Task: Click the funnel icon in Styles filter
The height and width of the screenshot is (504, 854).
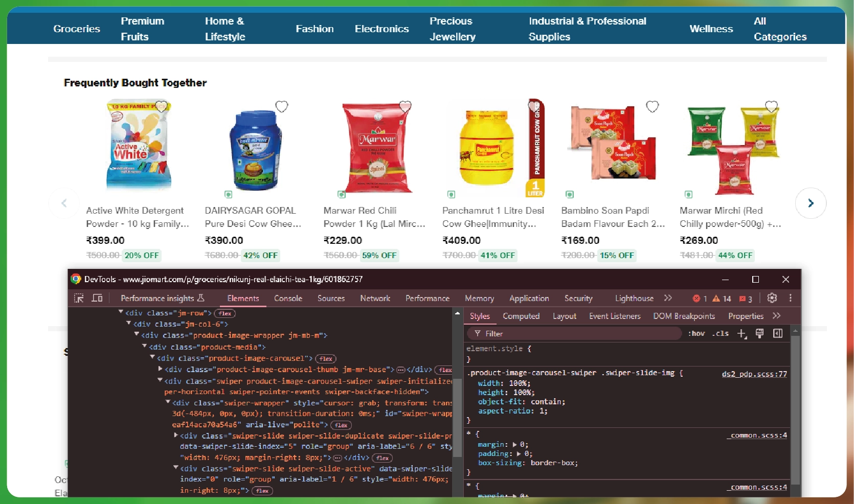Action: coord(478,333)
